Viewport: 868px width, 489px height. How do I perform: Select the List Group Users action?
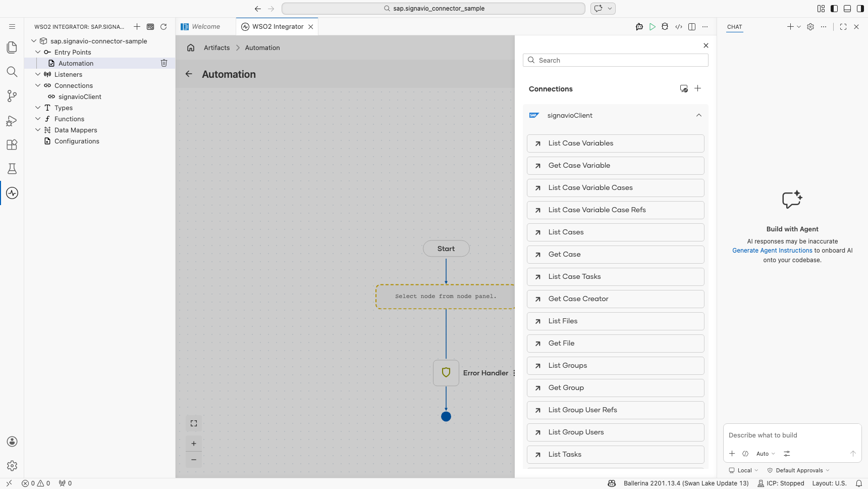pyautogui.click(x=616, y=432)
